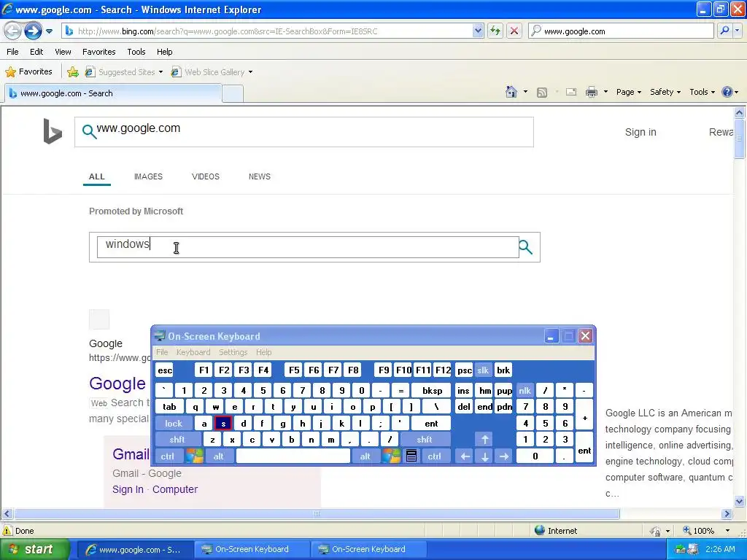Open the search provider dropdown arrow
This screenshot has width=747, height=560.
(737, 31)
